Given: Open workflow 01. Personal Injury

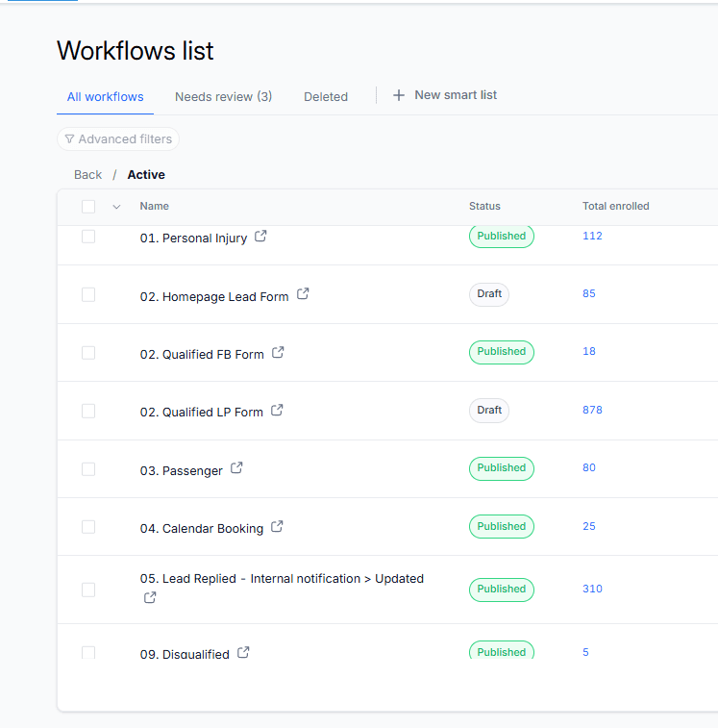Looking at the screenshot, I should (193, 238).
